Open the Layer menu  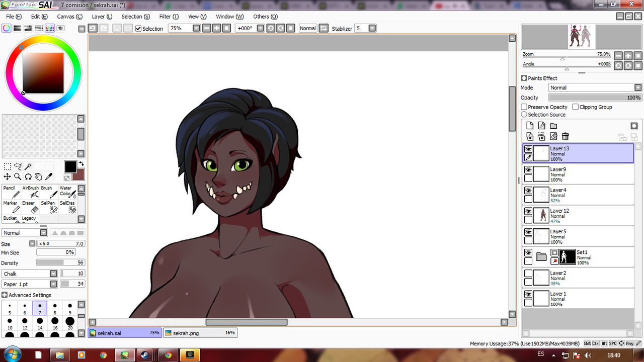pos(102,17)
